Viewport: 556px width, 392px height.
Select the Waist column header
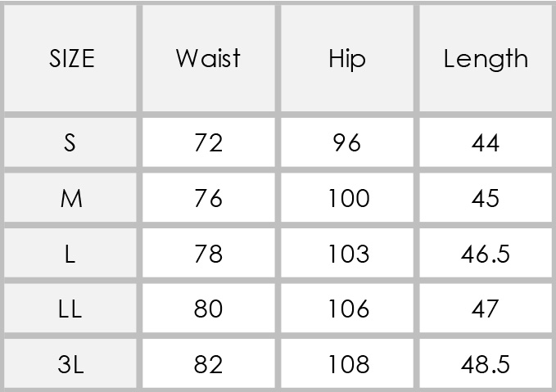pos(209,58)
